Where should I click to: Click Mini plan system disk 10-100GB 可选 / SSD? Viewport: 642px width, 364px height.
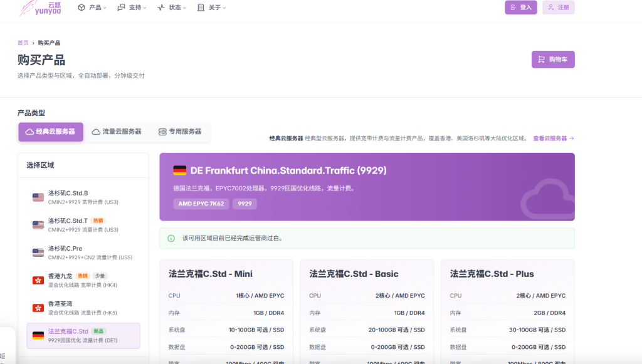tap(256, 330)
